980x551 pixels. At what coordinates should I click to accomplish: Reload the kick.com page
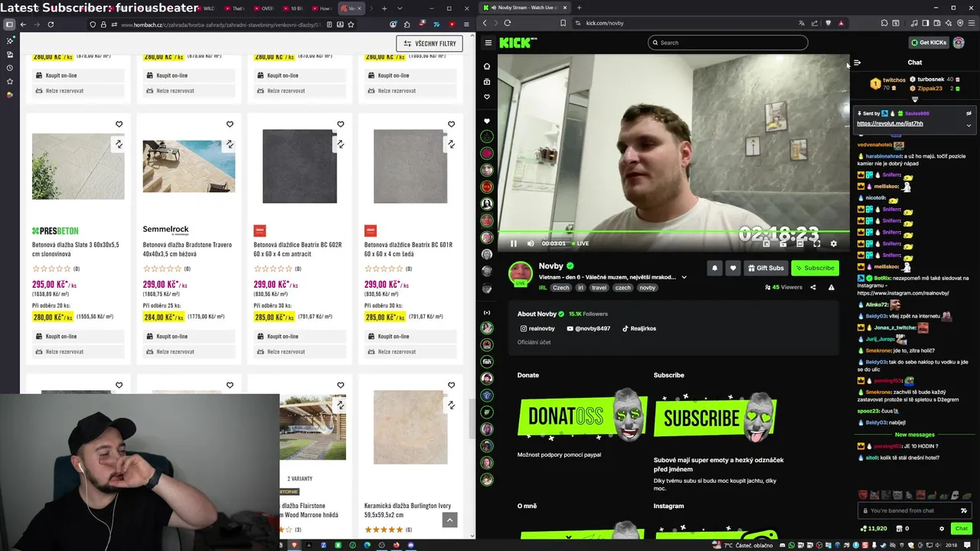coord(507,23)
